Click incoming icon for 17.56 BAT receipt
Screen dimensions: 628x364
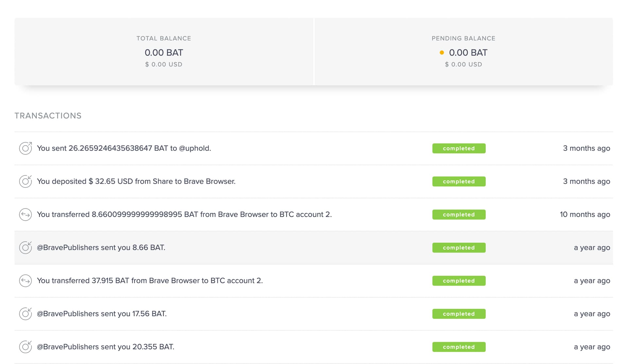pyautogui.click(x=25, y=314)
